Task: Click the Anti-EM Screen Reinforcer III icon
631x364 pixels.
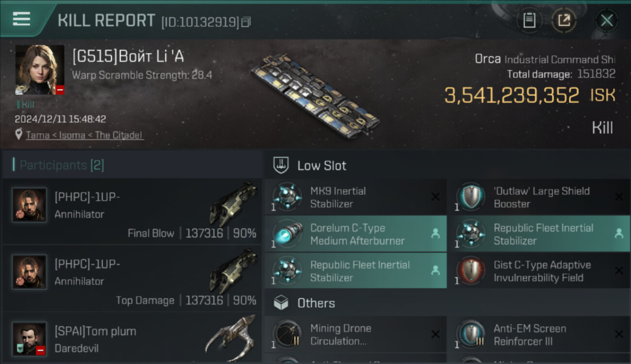Action: [471, 334]
